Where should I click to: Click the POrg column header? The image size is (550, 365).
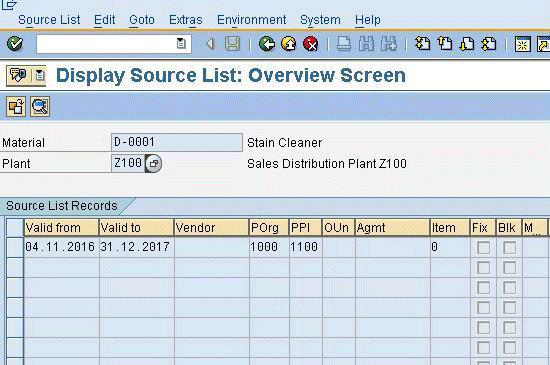(269, 228)
